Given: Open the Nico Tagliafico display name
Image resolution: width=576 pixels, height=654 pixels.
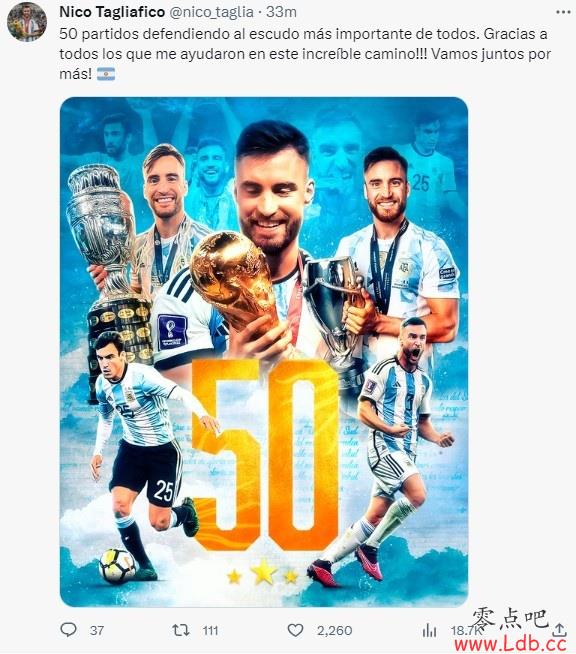Looking at the screenshot, I should (112, 12).
